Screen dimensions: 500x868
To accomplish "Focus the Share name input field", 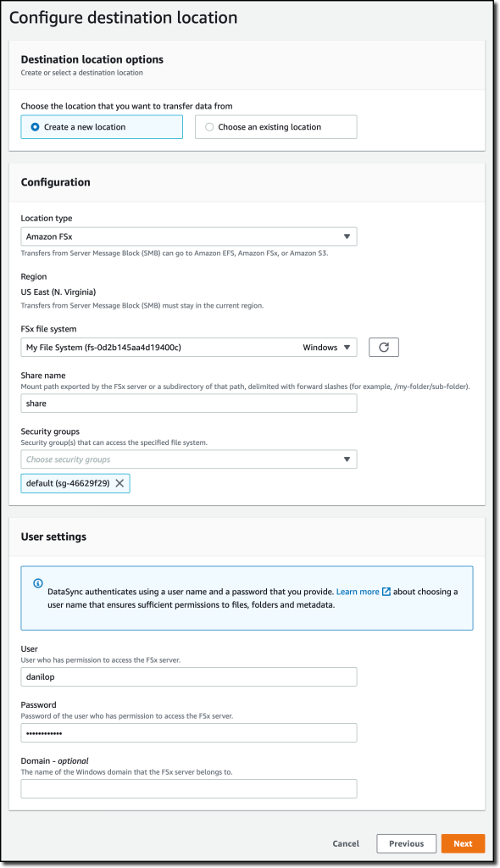I will click(x=189, y=403).
